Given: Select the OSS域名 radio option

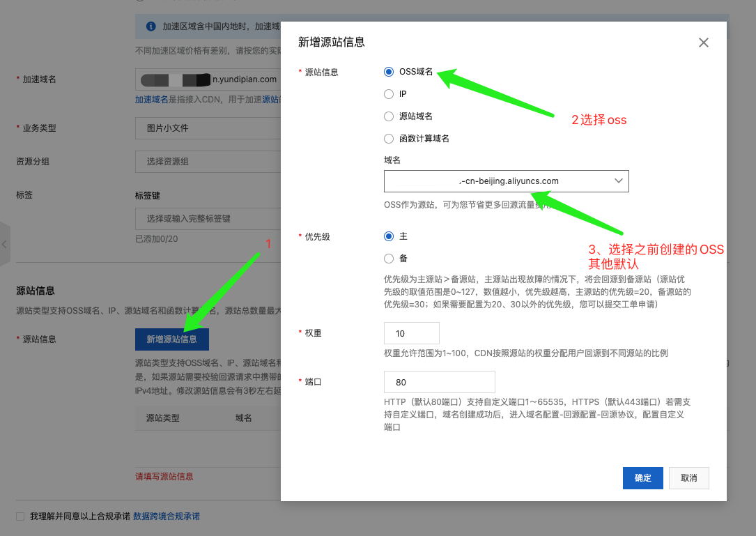Looking at the screenshot, I should coord(389,72).
